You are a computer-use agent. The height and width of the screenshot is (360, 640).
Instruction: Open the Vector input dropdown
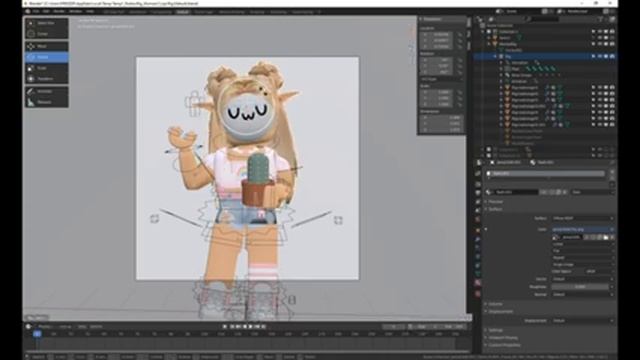pyautogui.click(x=582, y=279)
